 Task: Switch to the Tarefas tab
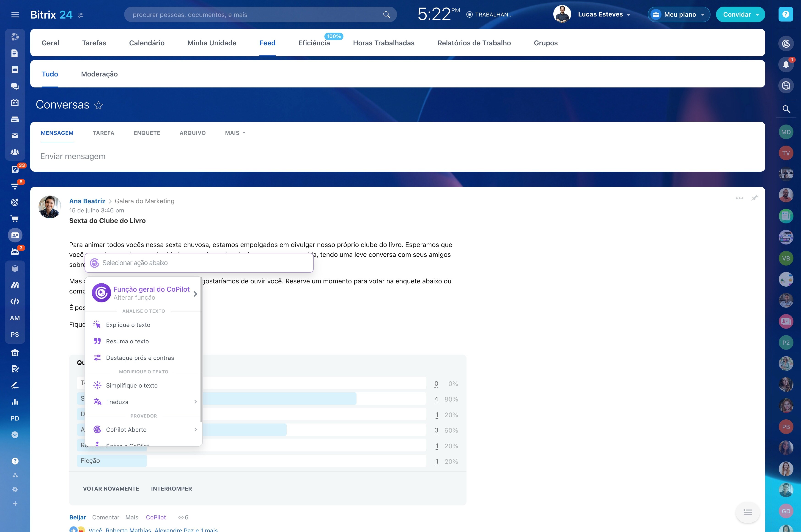[x=94, y=43]
